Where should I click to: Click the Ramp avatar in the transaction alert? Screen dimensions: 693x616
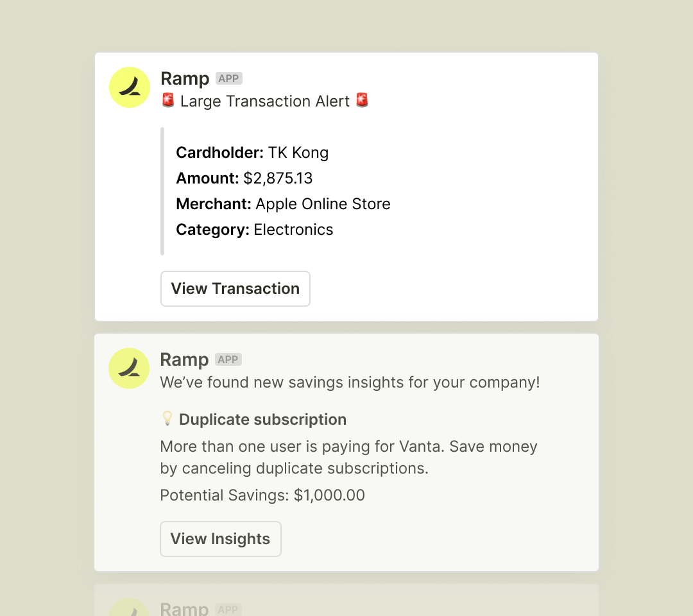click(x=130, y=87)
